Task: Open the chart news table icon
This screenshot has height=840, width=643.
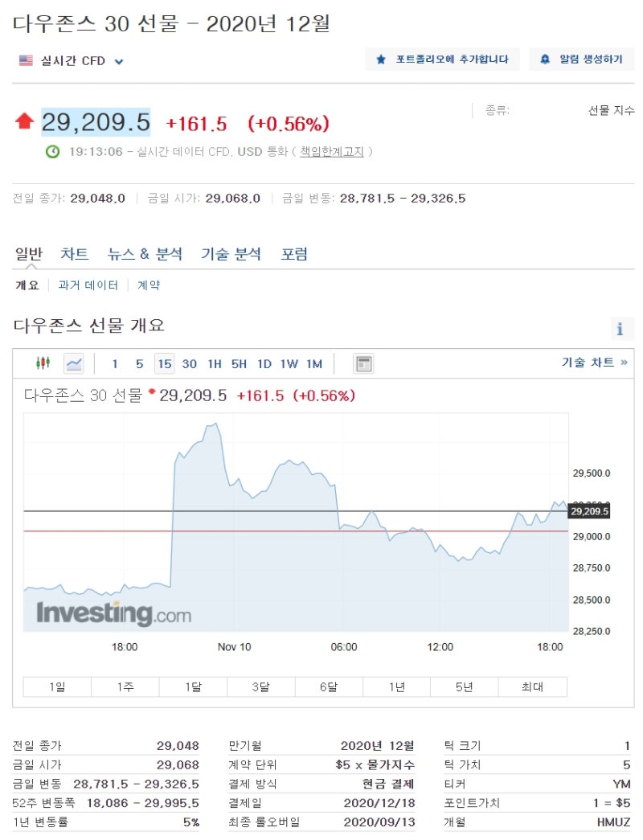Action: (364, 363)
